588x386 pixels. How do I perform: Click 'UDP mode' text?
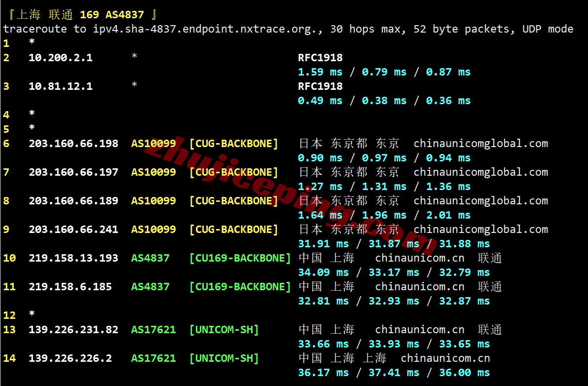click(548, 29)
